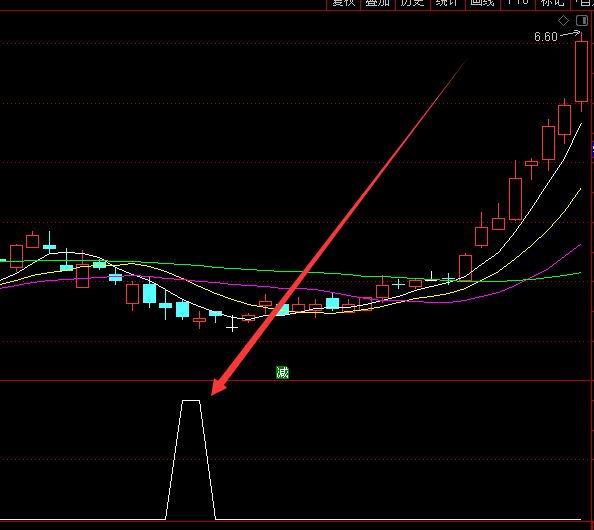Open the F10 info button
594x530 pixels.
pyautogui.click(x=517, y=4)
